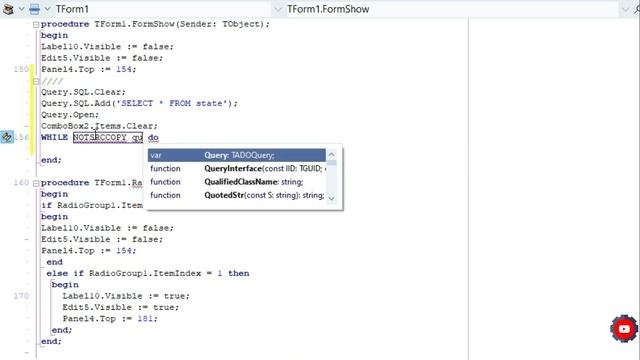Choose QueryInterface from completion list
Image resolution: width=640 pixels, height=360 pixels.
[x=237, y=169]
